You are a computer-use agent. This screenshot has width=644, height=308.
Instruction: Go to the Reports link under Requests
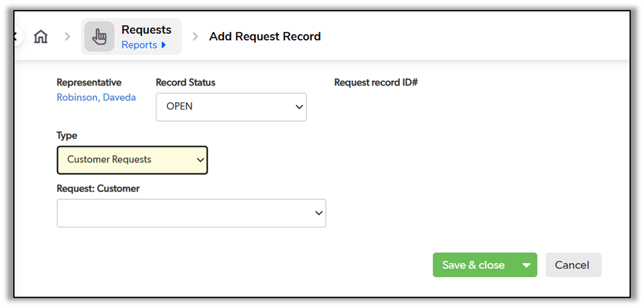[139, 45]
